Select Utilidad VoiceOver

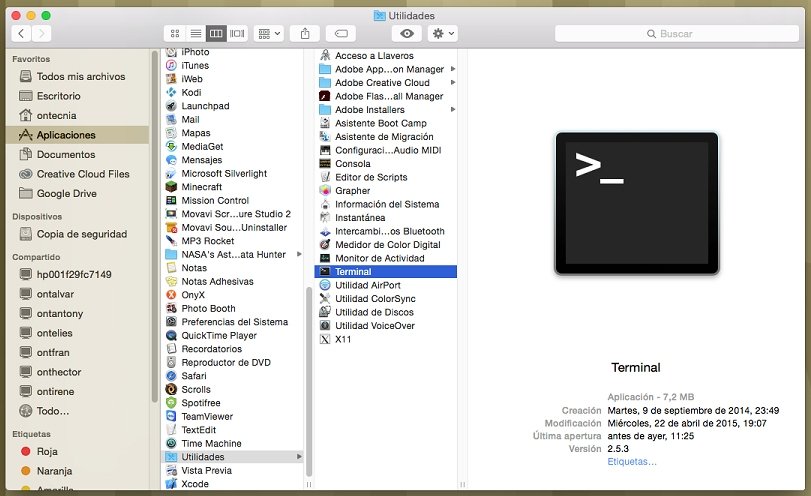pos(385,326)
